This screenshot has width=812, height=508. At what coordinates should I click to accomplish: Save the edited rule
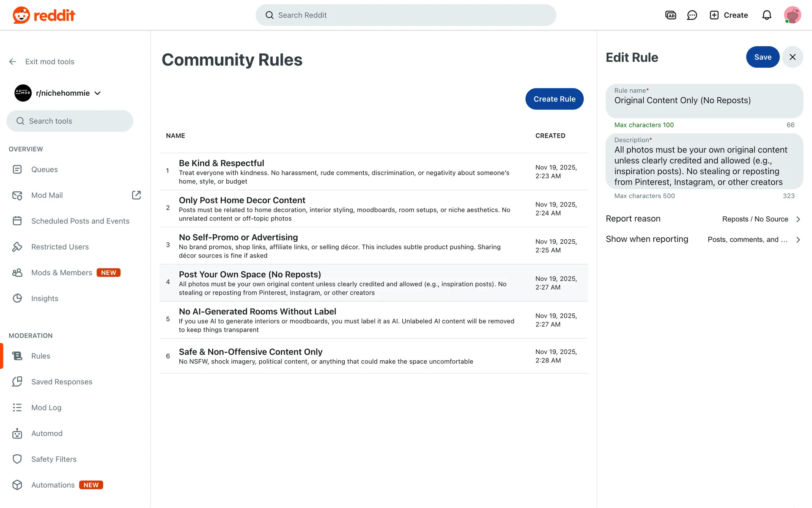pyautogui.click(x=763, y=57)
